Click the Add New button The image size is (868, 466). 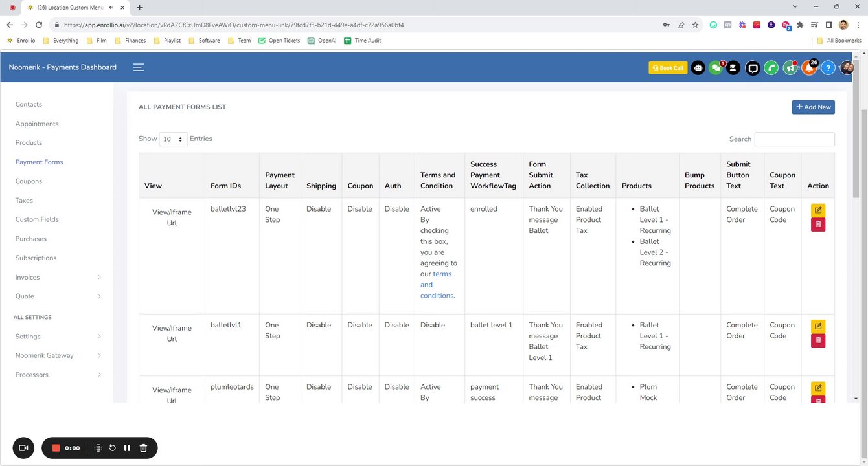pyautogui.click(x=813, y=107)
